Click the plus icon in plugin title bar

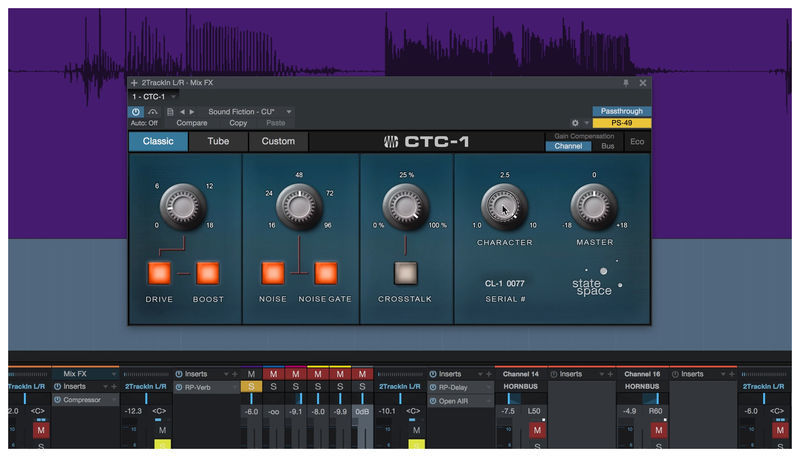tap(134, 83)
